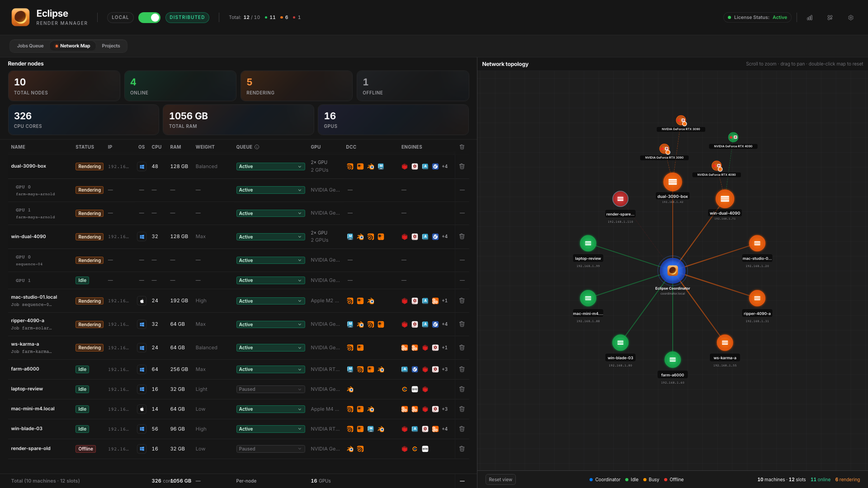
Task: Open queue dropdown for ripper-4090-a
Action: (x=270, y=324)
